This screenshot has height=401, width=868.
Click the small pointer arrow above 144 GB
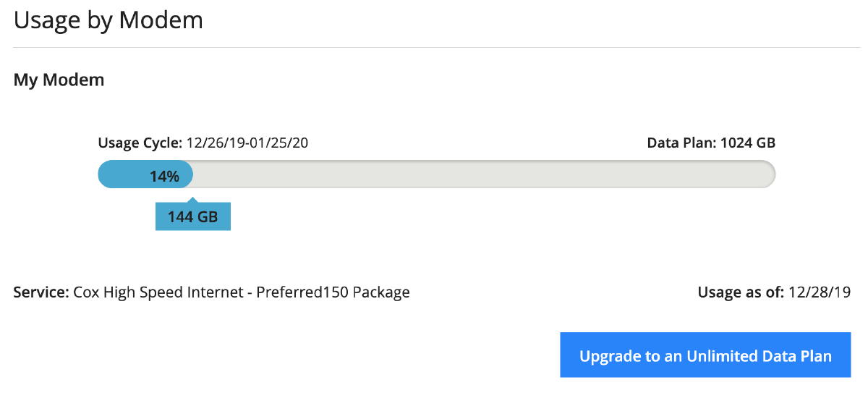191,199
